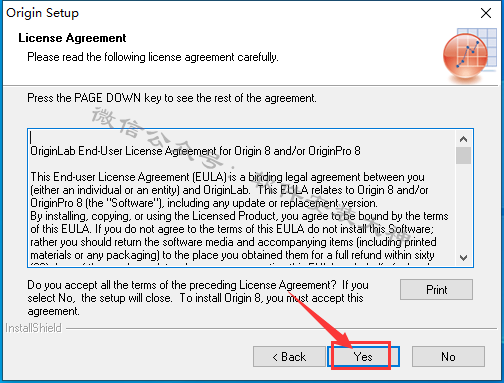Click the license scrollbar up arrow

[463, 139]
